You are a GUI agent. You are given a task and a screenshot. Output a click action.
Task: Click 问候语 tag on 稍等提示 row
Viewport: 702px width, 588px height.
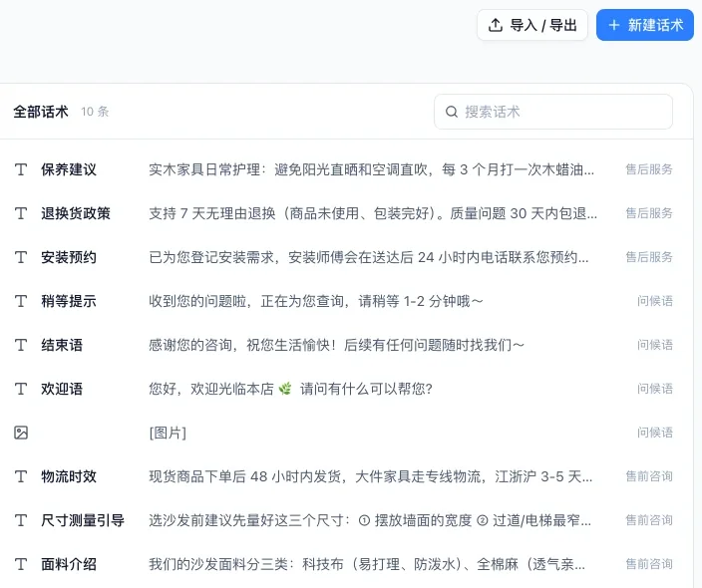click(655, 301)
